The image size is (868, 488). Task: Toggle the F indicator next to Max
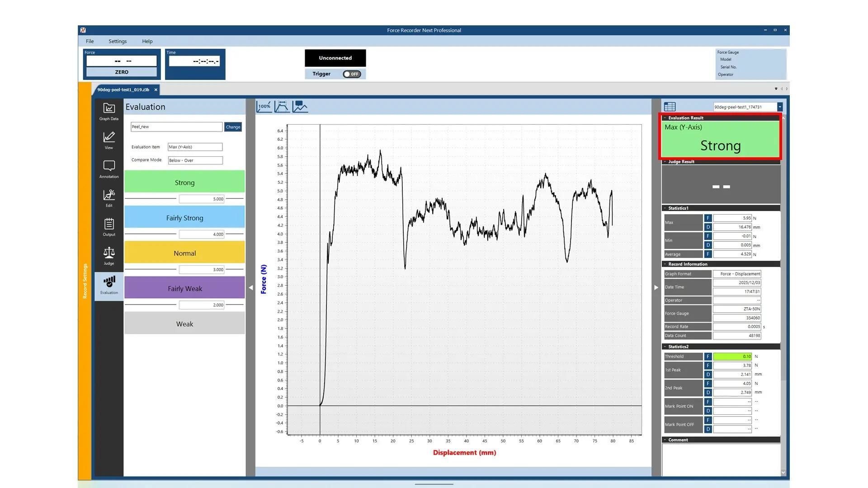[708, 218]
